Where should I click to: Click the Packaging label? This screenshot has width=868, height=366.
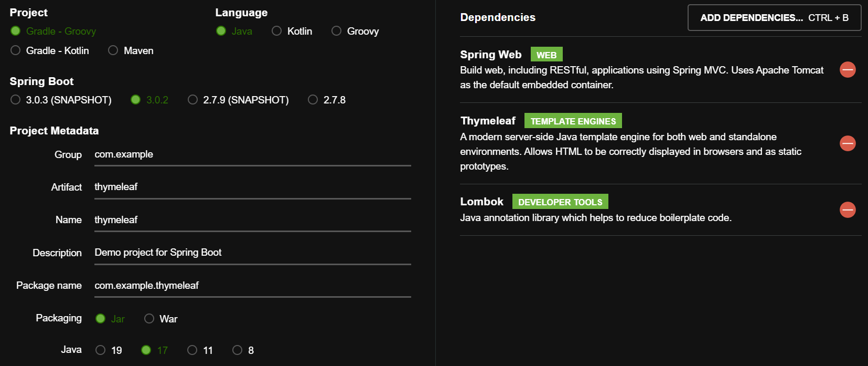click(59, 318)
